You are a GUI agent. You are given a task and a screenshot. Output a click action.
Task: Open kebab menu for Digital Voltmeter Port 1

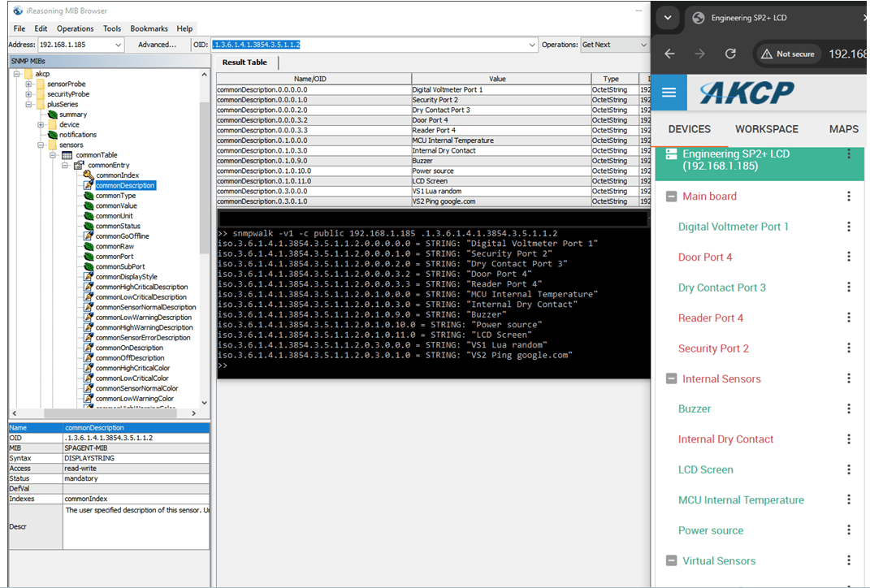849,227
